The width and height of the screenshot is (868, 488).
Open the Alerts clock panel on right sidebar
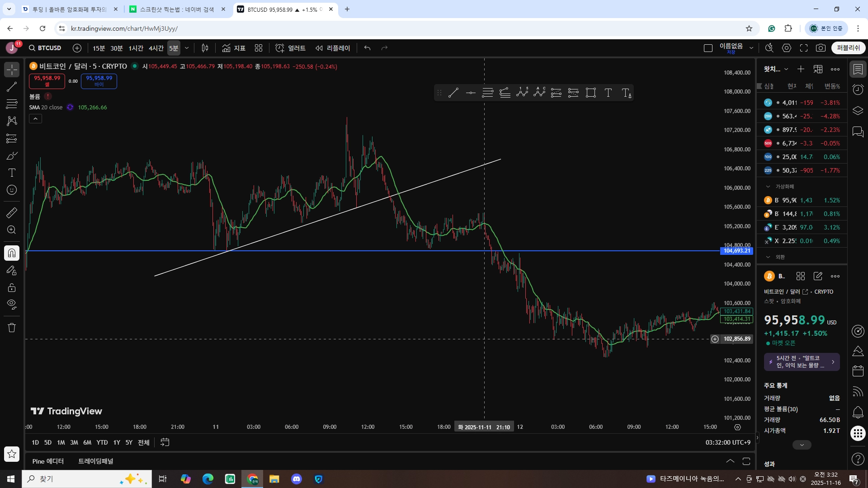tap(857, 89)
